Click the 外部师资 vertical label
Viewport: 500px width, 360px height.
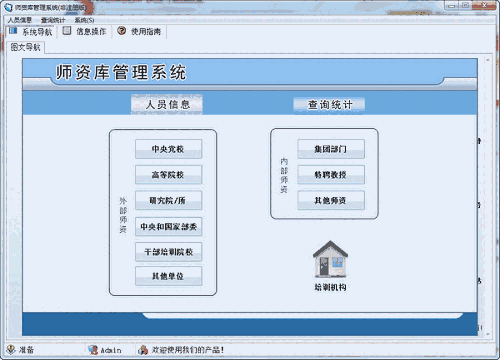click(x=123, y=215)
